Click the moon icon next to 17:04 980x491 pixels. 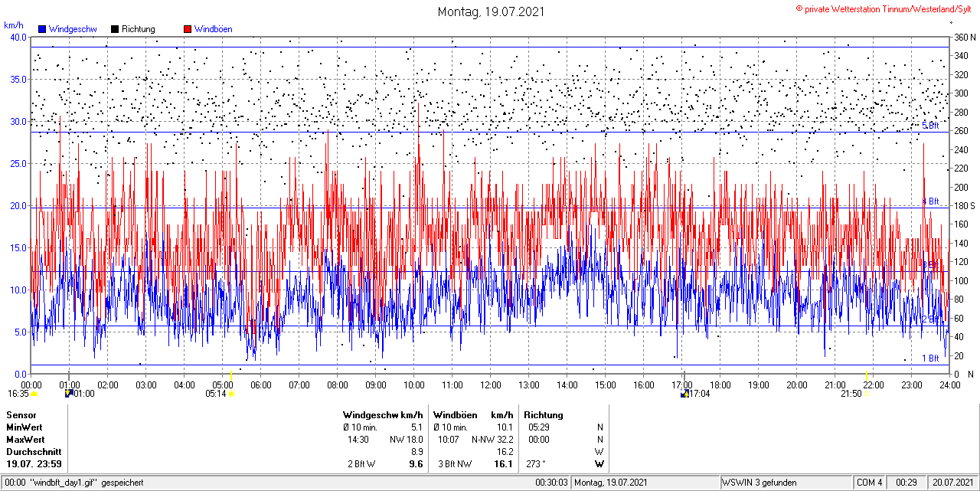(684, 394)
